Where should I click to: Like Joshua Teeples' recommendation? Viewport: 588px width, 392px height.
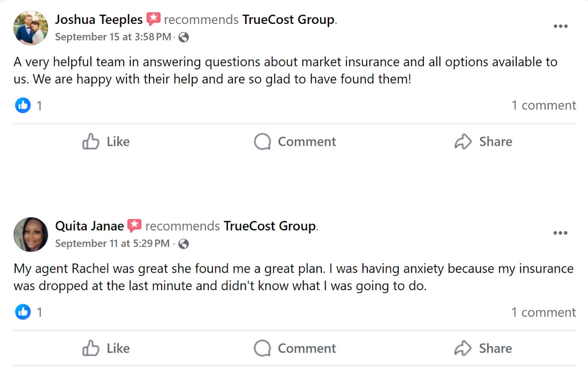106,142
